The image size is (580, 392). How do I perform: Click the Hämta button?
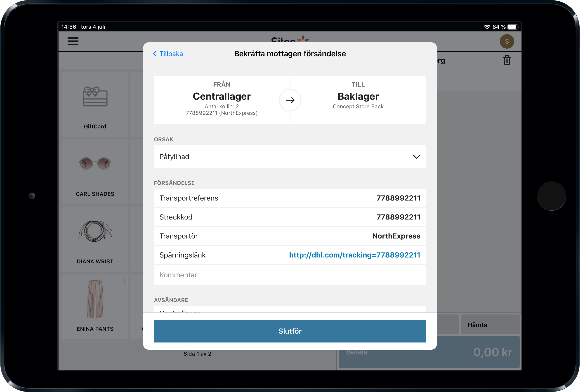tap(490, 325)
